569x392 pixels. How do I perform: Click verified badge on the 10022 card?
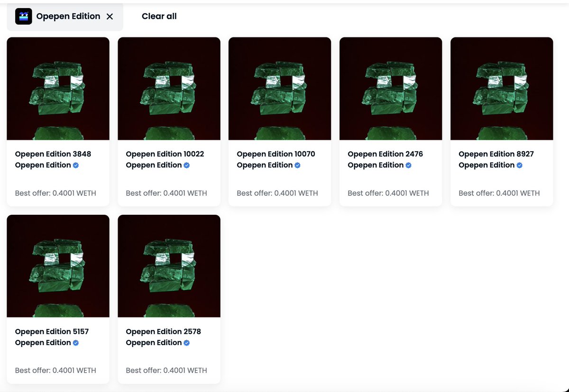tap(187, 165)
